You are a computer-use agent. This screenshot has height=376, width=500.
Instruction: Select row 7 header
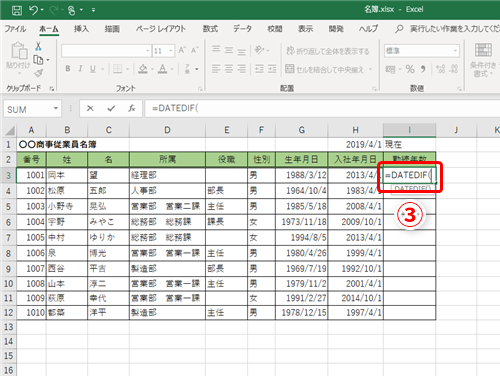(8, 238)
